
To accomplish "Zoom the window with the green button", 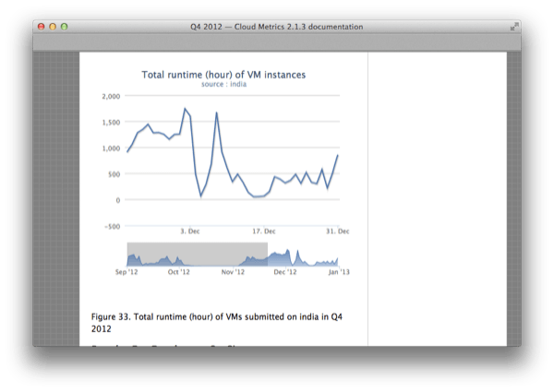I will pos(64,27).
